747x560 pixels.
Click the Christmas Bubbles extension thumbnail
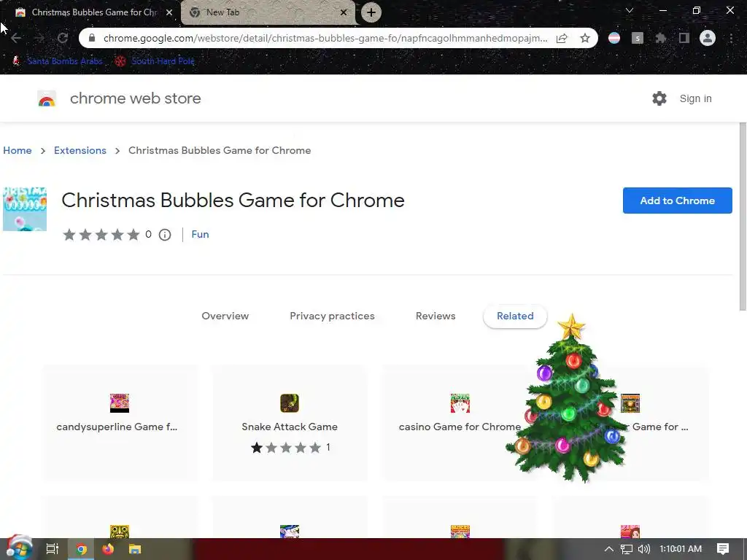(x=25, y=209)
